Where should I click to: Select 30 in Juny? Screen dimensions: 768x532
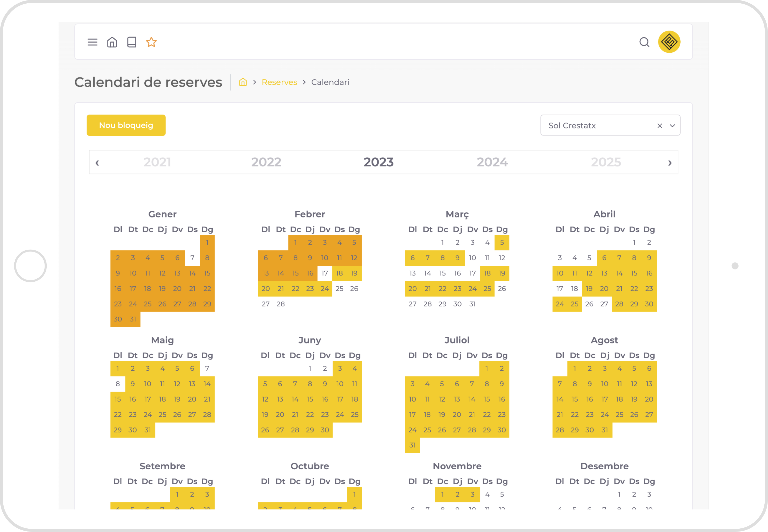pos(325,430)
